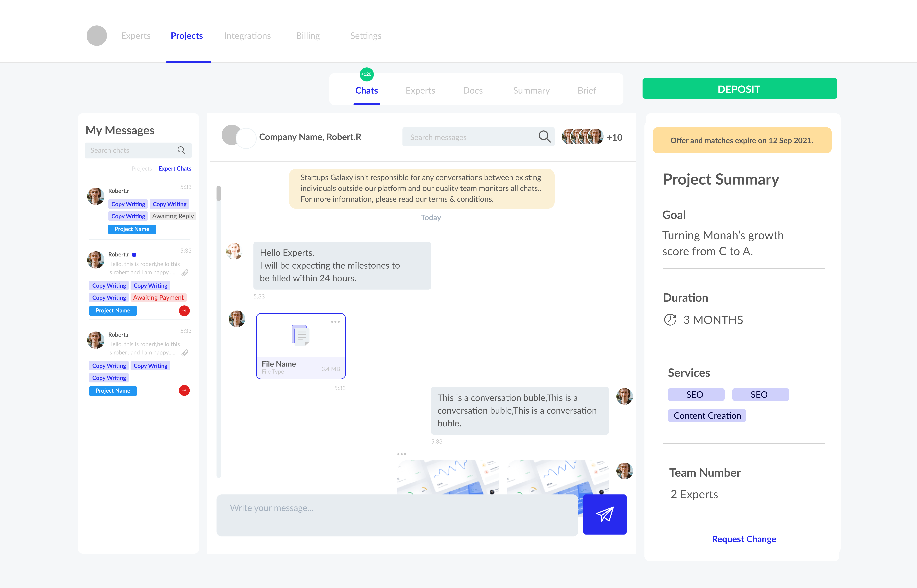This screenshot has height=588, width=917.
Task: Click the Awaiting Payment status tag
Action: (x=158, y=297)
